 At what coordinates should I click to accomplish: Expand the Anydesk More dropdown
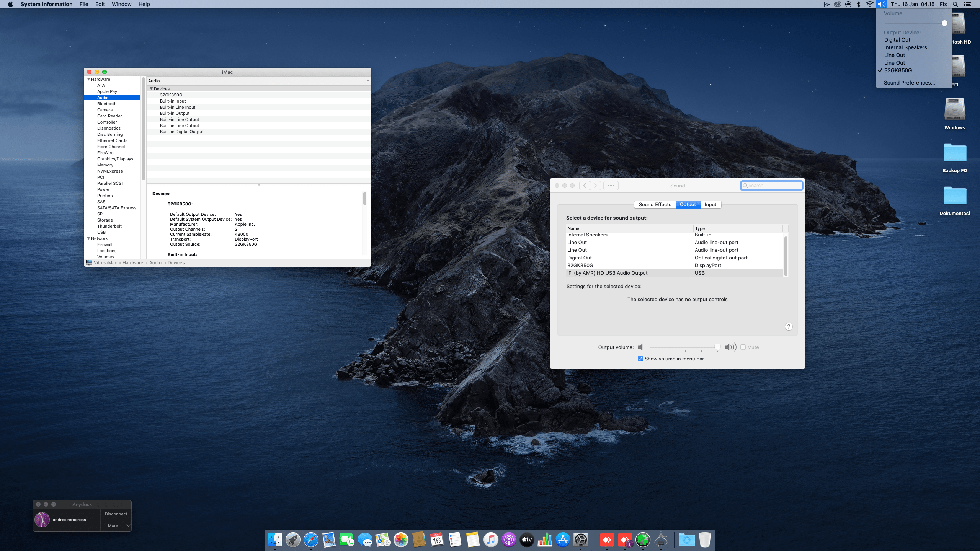tap(116, 525)
